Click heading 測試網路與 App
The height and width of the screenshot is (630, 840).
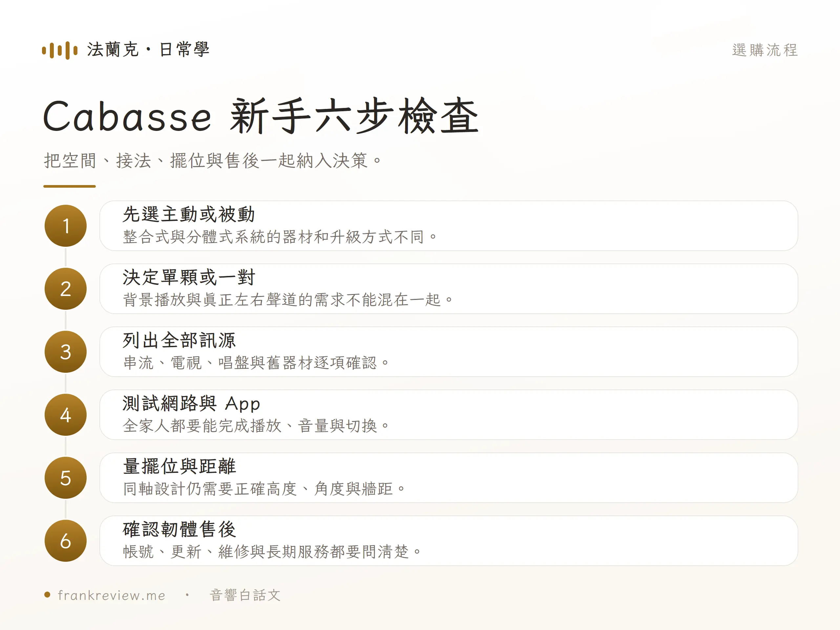[191, 404]
